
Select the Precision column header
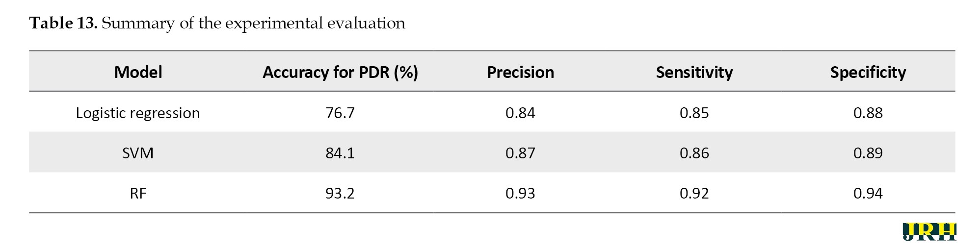click(520, 73)
